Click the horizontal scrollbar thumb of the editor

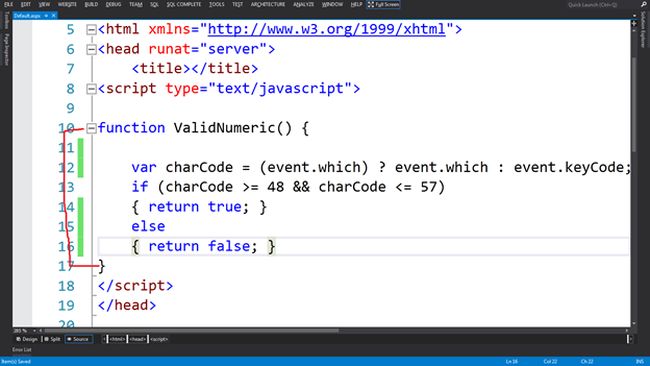click(x=192, y=331)
